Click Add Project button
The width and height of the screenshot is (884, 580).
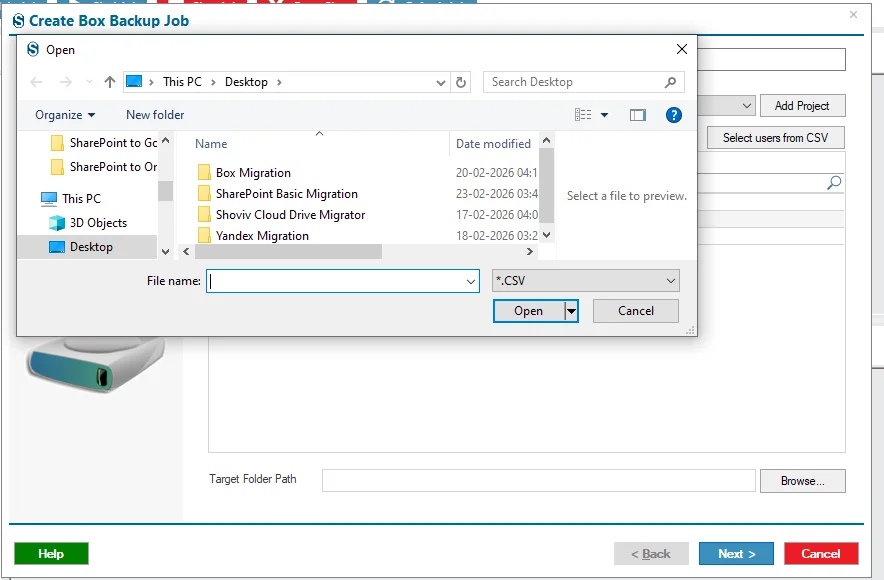click(x=802, y=105)
